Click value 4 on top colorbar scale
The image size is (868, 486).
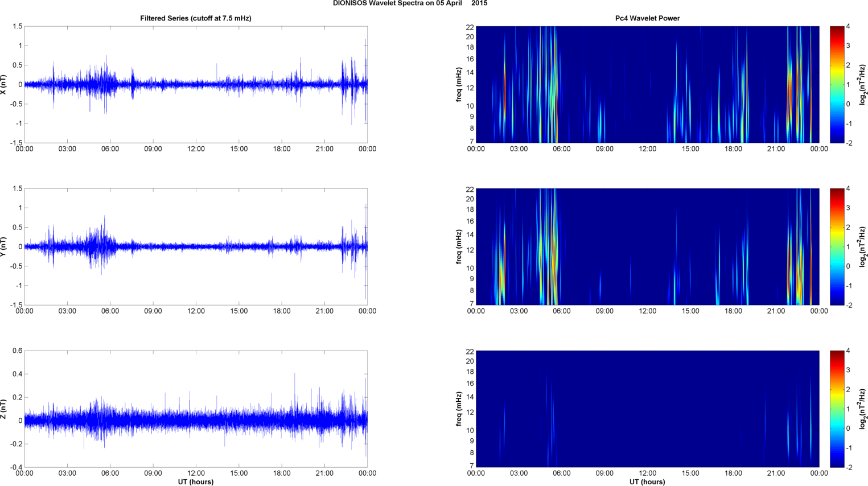848,26
